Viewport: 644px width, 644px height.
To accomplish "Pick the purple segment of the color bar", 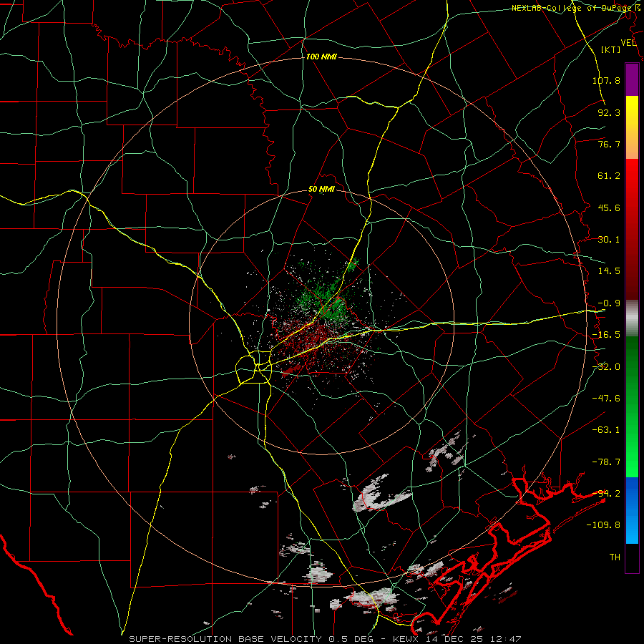I will point(632,79).
